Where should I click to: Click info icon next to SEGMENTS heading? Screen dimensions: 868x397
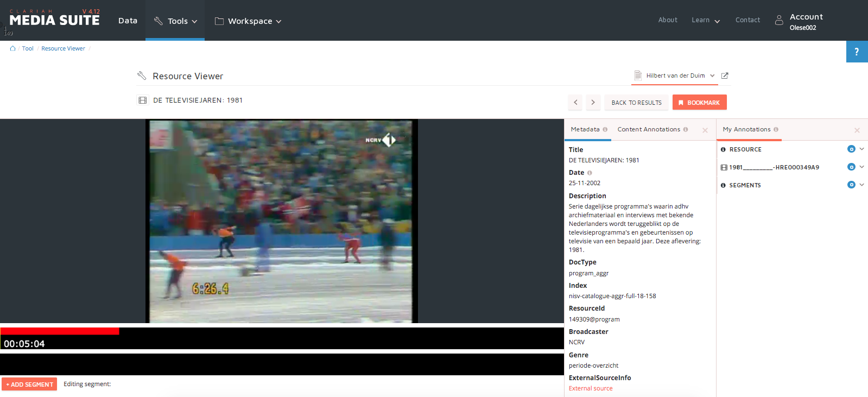(723, 185)
